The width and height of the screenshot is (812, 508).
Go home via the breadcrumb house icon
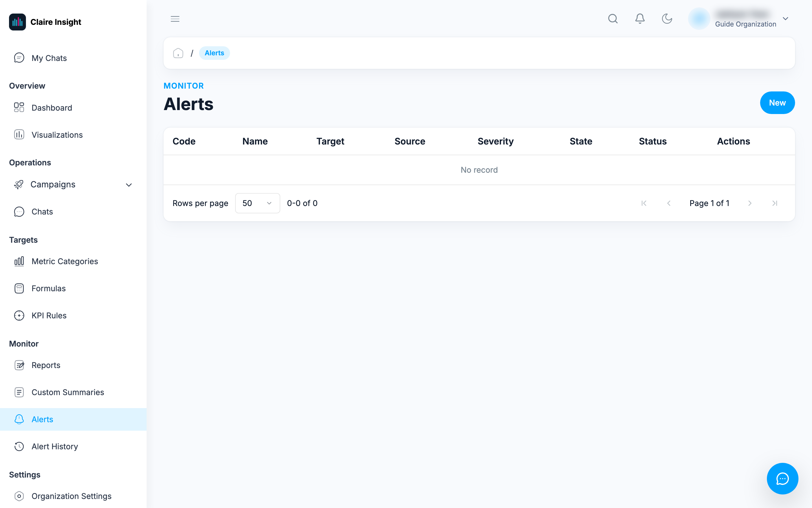tap(178, 53)
